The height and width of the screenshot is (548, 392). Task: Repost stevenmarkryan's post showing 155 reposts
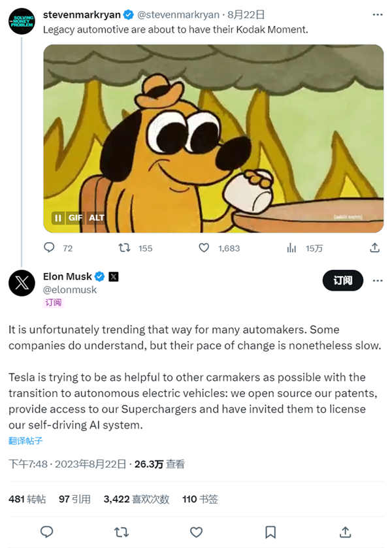pos(123,248)
